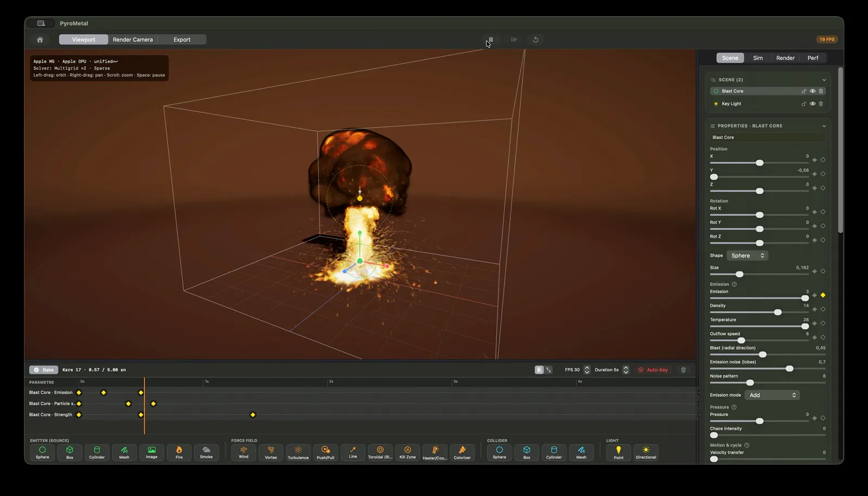Add a Line force field

353,452
